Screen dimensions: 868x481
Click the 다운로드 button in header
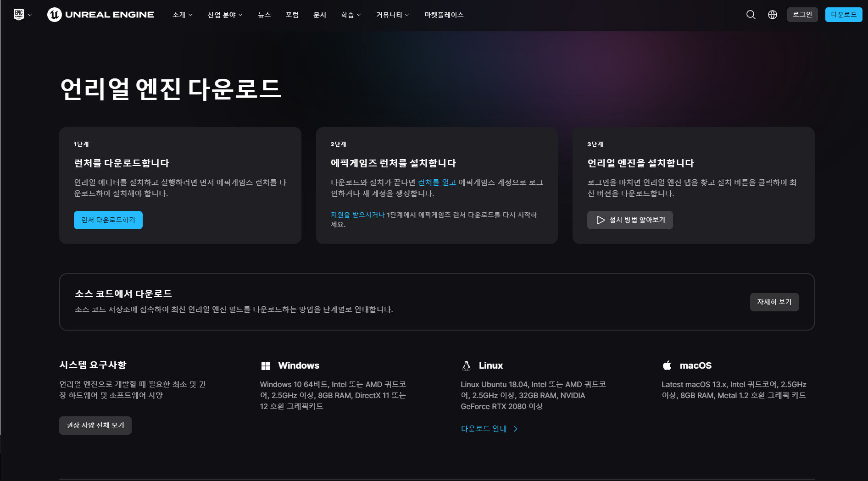[x=844, y=15]
